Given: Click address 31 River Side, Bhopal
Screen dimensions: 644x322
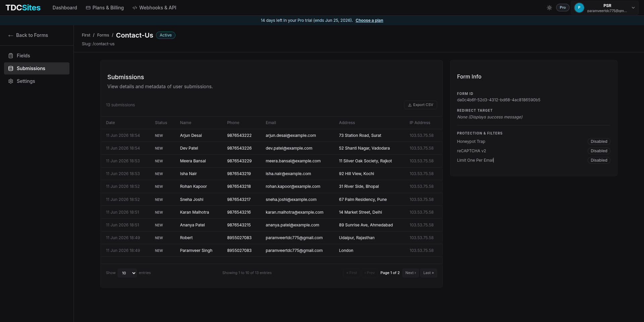Looking at the screenshot, I should point(359,186).
